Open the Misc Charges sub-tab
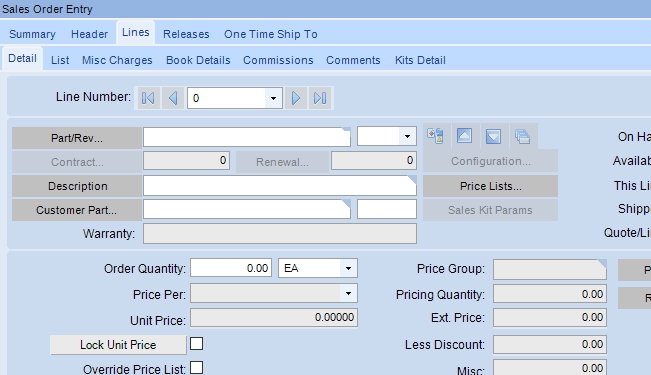 tap(117, 60)
